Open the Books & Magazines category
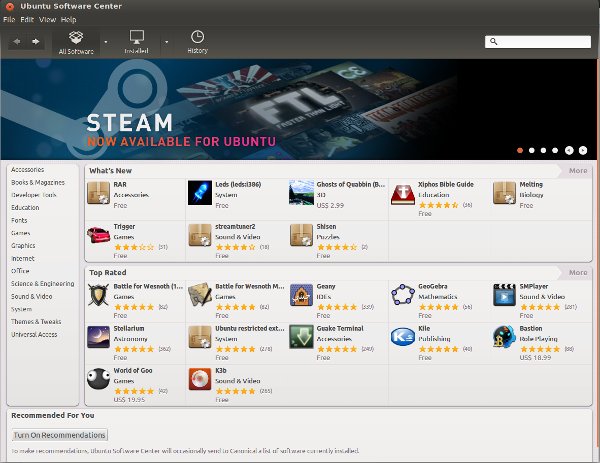This screenshot has height=463, width=600. point(38,183)
